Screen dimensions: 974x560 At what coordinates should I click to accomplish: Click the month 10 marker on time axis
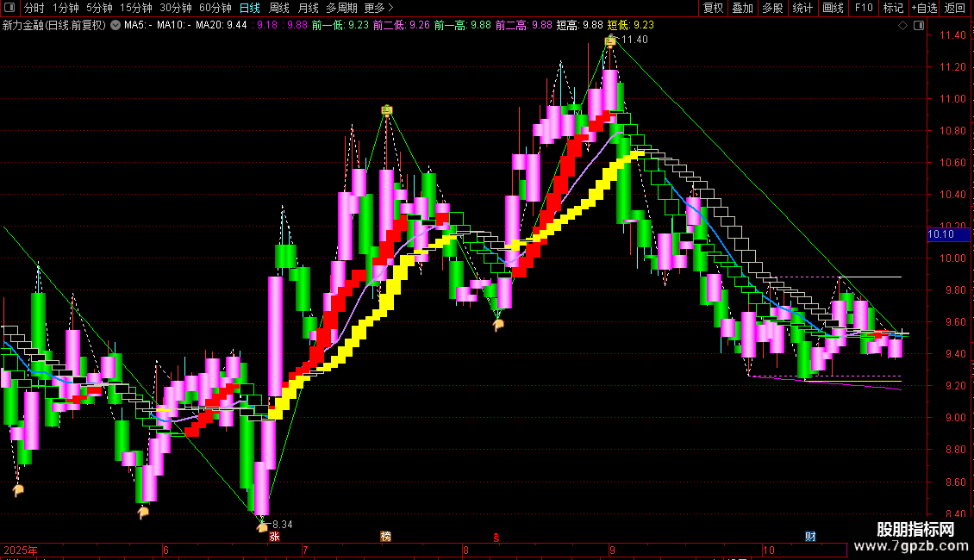tap(768, 550)
